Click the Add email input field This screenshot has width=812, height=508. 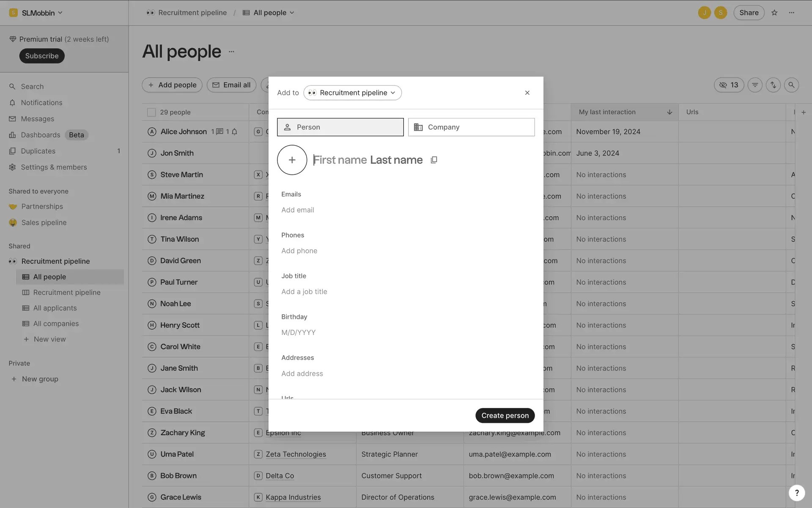[298, 210]
